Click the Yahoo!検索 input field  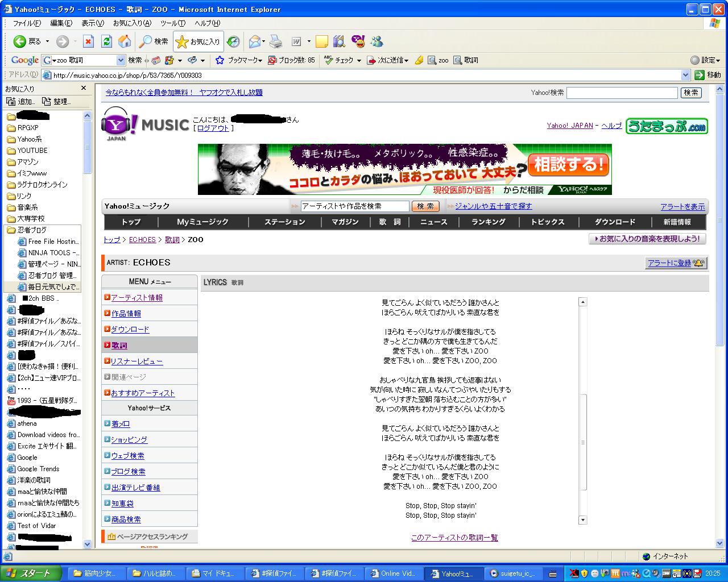click(x=622, y=93)
